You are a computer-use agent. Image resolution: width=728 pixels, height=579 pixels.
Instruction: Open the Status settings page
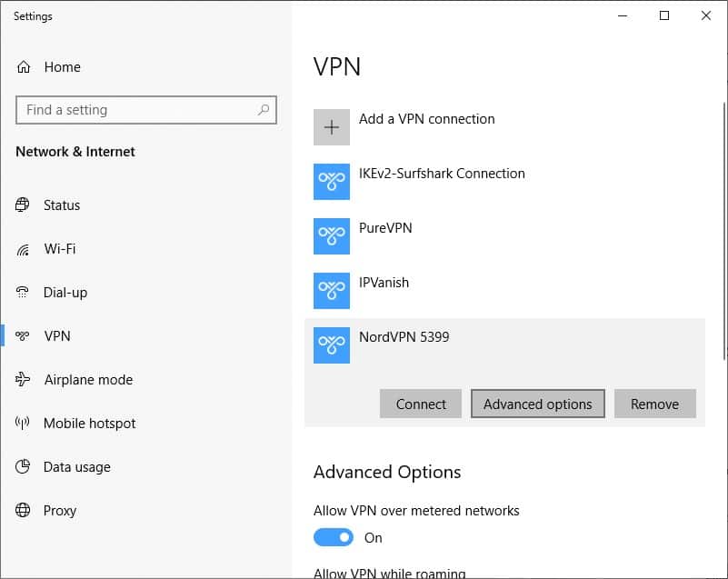[x=61, y=205]
